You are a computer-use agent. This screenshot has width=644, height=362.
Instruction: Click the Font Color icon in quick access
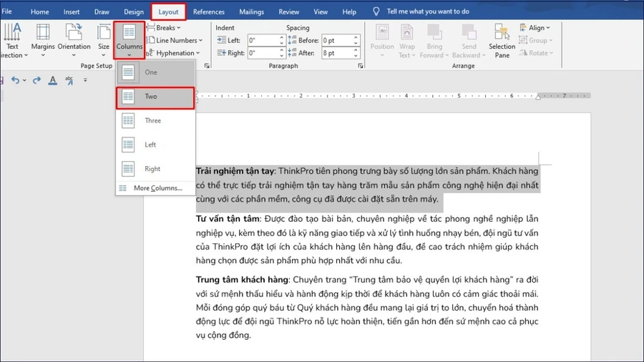pyautogui.click(x=52, y=80)
